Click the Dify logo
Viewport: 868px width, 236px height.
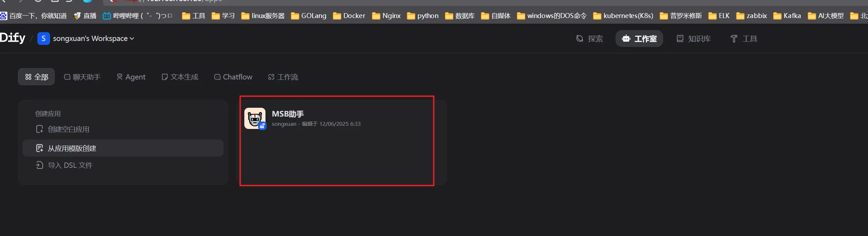tap(13, 38)
